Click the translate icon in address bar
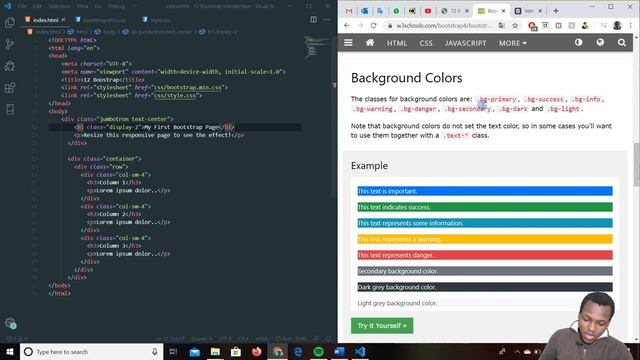The height and width of the screenshot is (360, 640). [502, 25]
